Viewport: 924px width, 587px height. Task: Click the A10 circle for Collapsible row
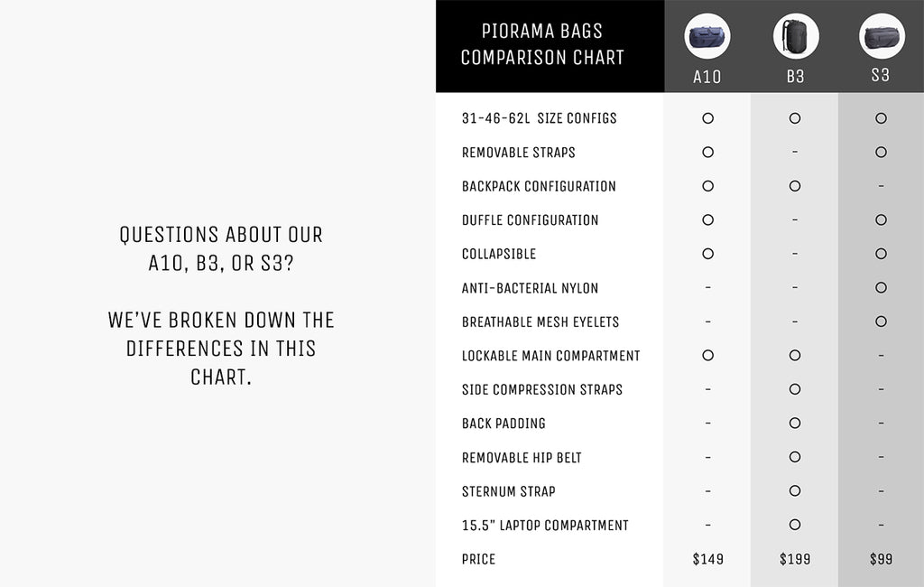coord(707,254)
